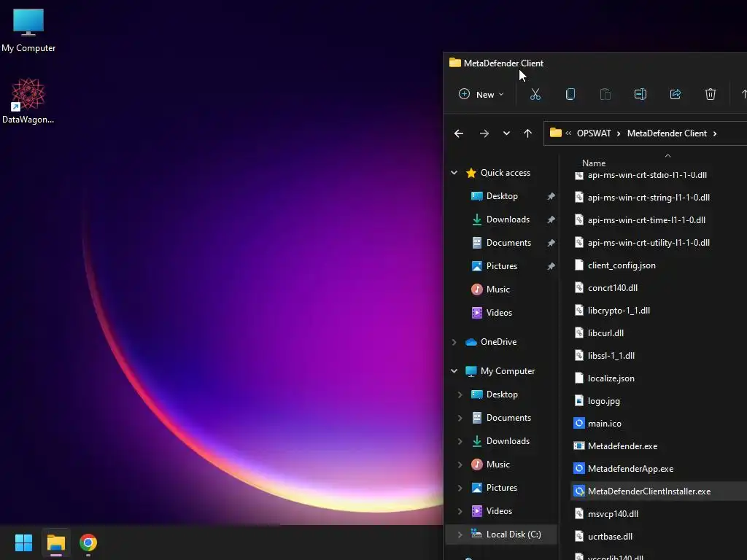Click the Paste clipboard icon in toolbar
747x560 pixels.
605,94
